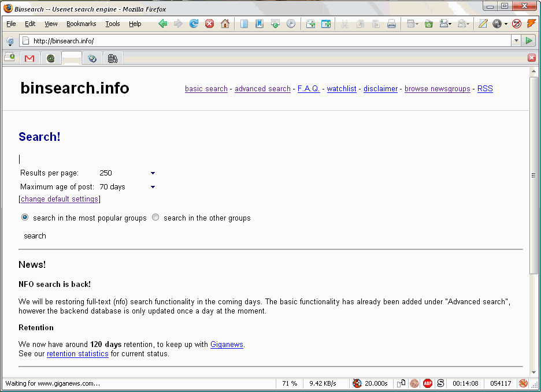Viewport: 541px width, 392px height.
Task: Go to the Home page icon
Action: pyautogui.click(x=225, y=24)
